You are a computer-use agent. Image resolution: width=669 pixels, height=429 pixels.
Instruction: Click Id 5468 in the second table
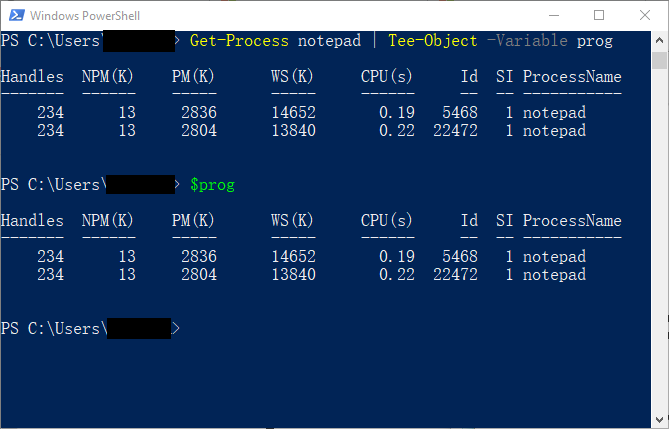[x=459, y=257]
